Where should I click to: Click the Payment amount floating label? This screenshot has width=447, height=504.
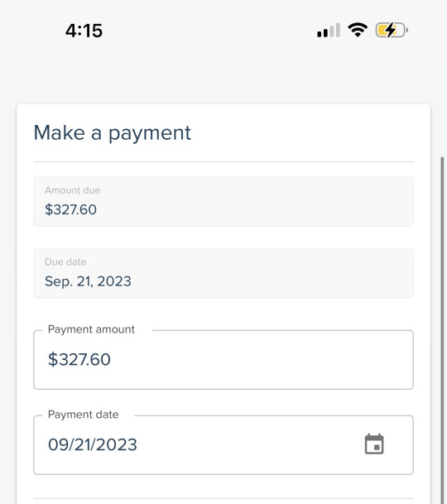[91, 329]
